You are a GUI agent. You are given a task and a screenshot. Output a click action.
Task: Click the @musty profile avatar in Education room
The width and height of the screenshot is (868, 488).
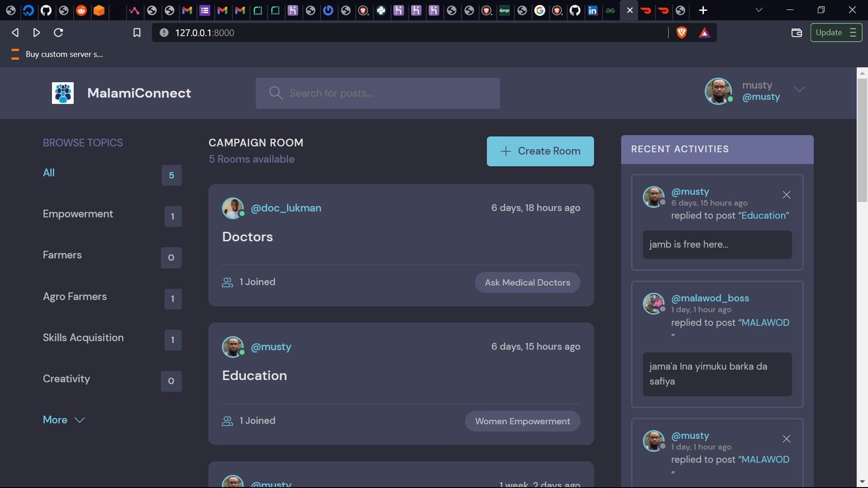(x=233, y=346)
